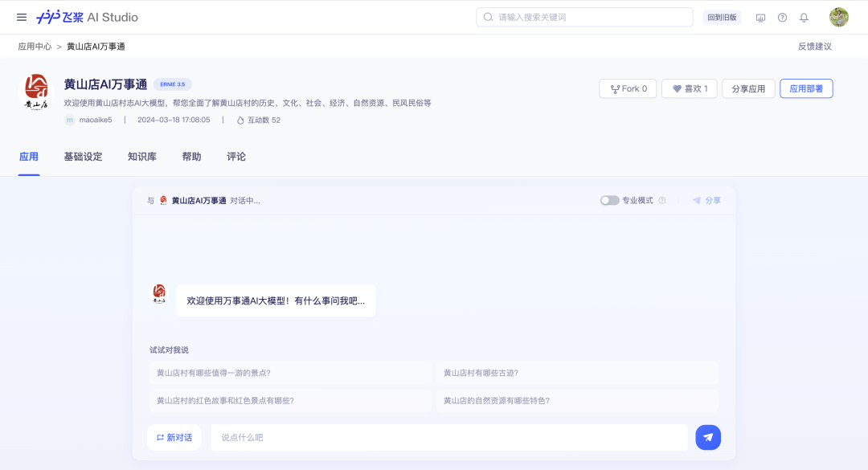This screenshot has height=470, width=868.
Task: Click the 试试对我说 label
Action: click(x=169, y=349)
